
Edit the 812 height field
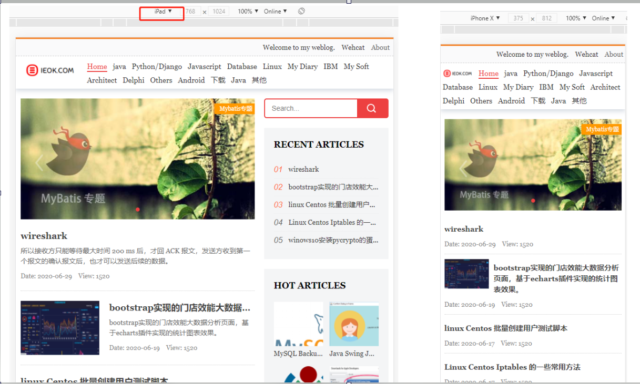tap(547, 18)
